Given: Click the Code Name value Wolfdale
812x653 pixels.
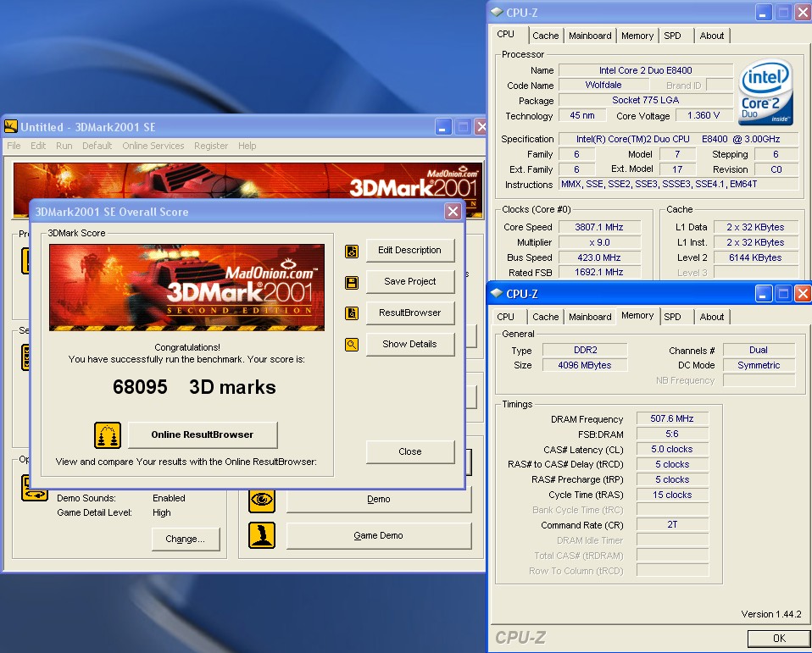Looking at the screenshot, I should [603, 85].
